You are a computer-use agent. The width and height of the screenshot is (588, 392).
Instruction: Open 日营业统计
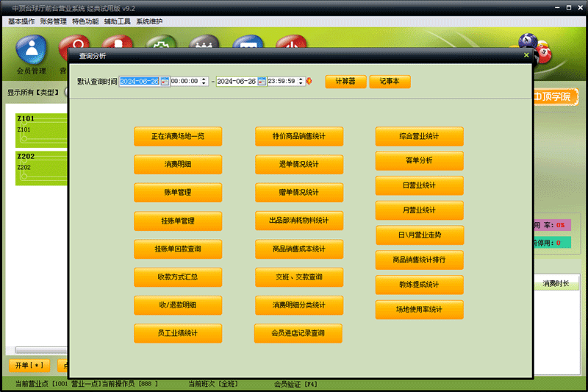tap(419, 185)
